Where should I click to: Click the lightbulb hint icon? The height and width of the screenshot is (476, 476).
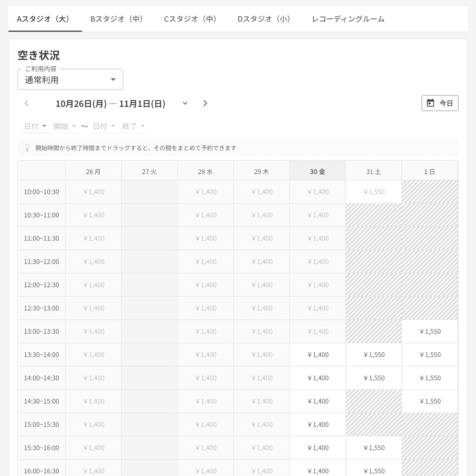(x=27, y=148)
